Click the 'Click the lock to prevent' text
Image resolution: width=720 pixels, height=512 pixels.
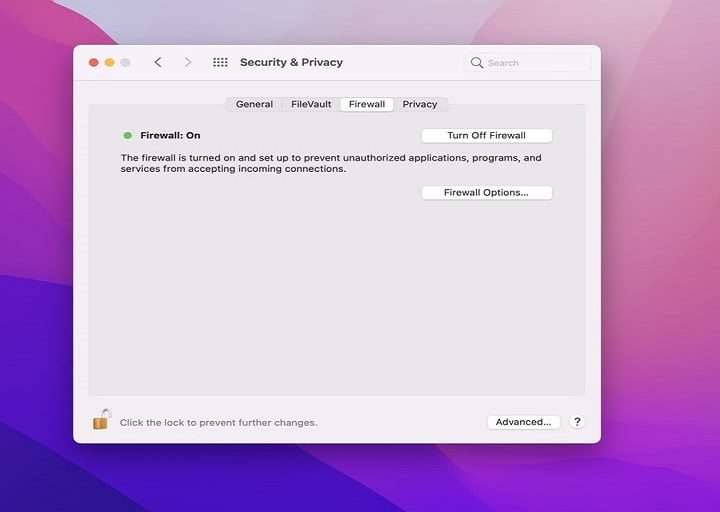click(x=218, y=423)
